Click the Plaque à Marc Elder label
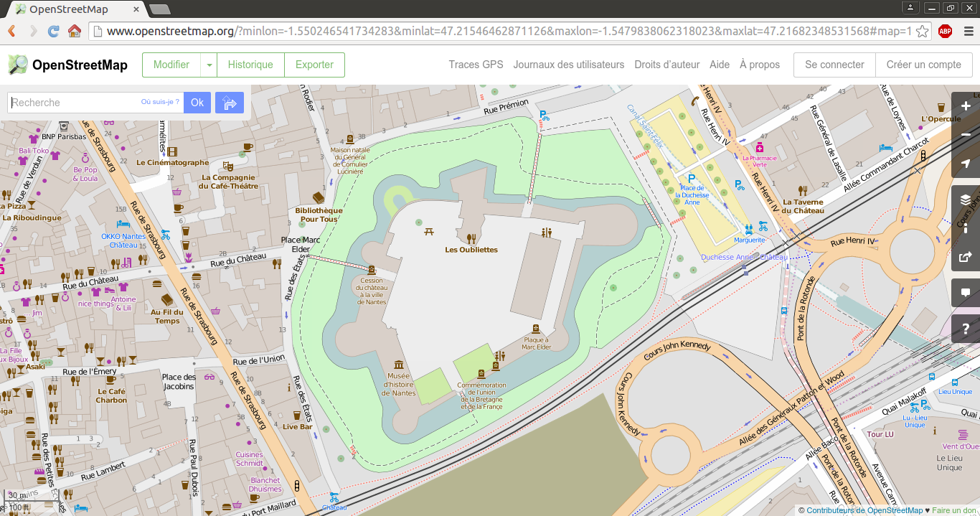 point(536,343)
